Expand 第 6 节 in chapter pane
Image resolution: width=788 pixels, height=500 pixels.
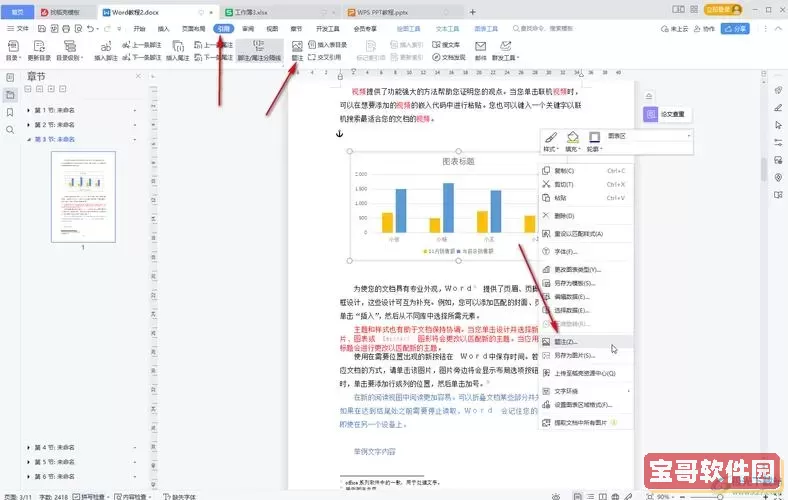28,476
